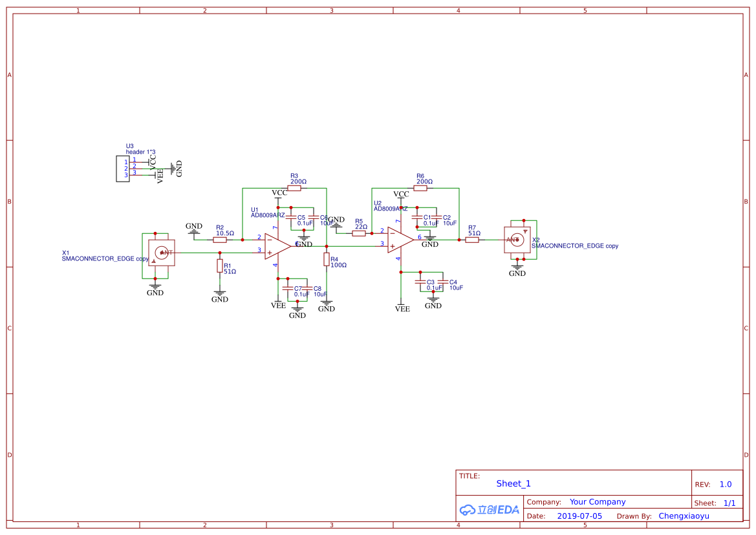Select resistor R6 200Ω symbol

tap(420, 188)
